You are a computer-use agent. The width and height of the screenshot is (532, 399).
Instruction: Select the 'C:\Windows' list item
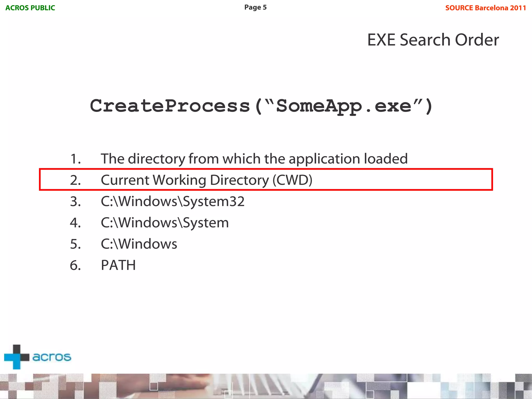click(x=139, y=244)
